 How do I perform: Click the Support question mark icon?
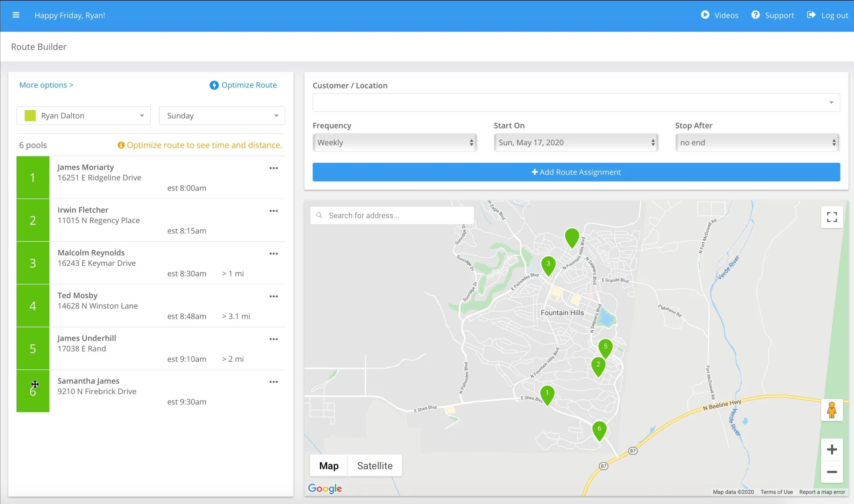(x=756, y=15)
